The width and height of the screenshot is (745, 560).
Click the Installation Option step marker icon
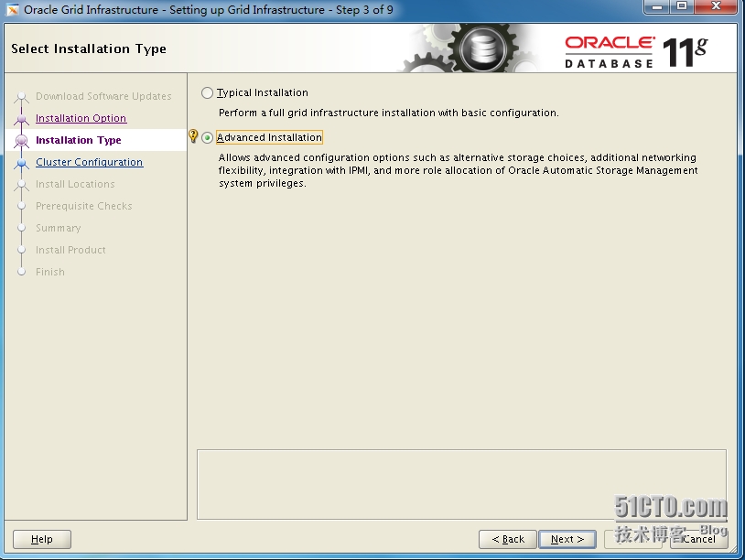(x=21, y=118)
